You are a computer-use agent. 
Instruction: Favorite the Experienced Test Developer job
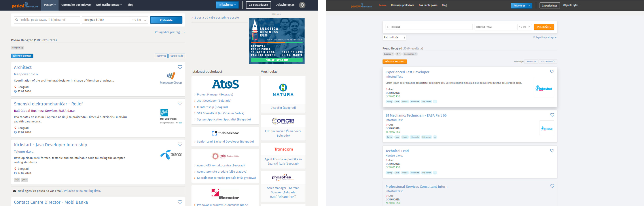552,72
